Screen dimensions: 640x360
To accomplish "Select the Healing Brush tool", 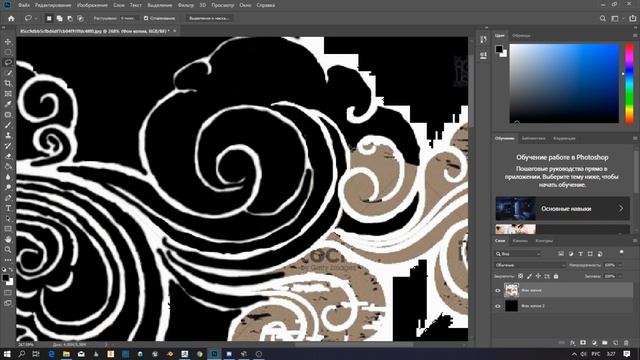I will (8, 115).
